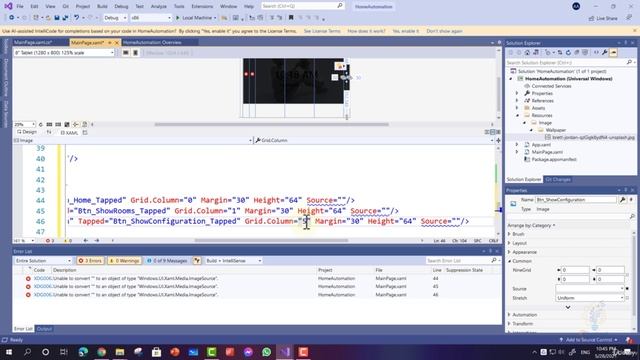Click the Save button in the toolbar
The image size is (640, 360).
click(x=57, y=18)
